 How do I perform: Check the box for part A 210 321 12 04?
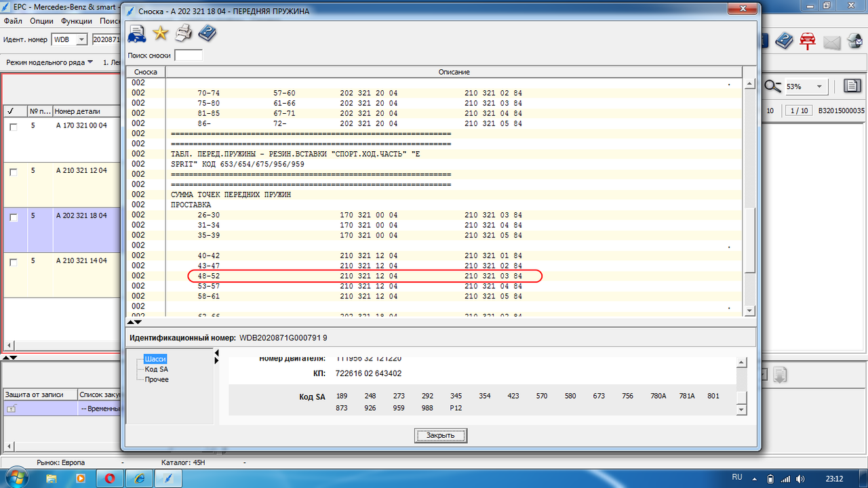pyautogui.click(x=13, y=173)
